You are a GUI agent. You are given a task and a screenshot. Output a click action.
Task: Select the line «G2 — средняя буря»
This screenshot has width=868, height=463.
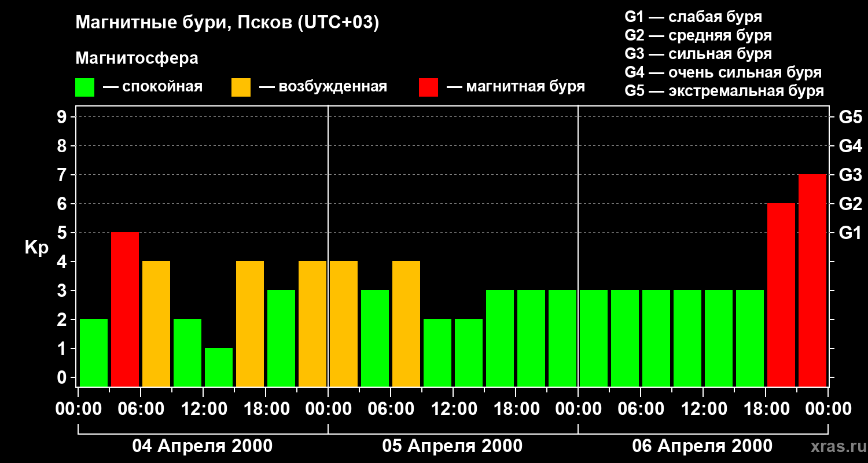coord(698,35)
